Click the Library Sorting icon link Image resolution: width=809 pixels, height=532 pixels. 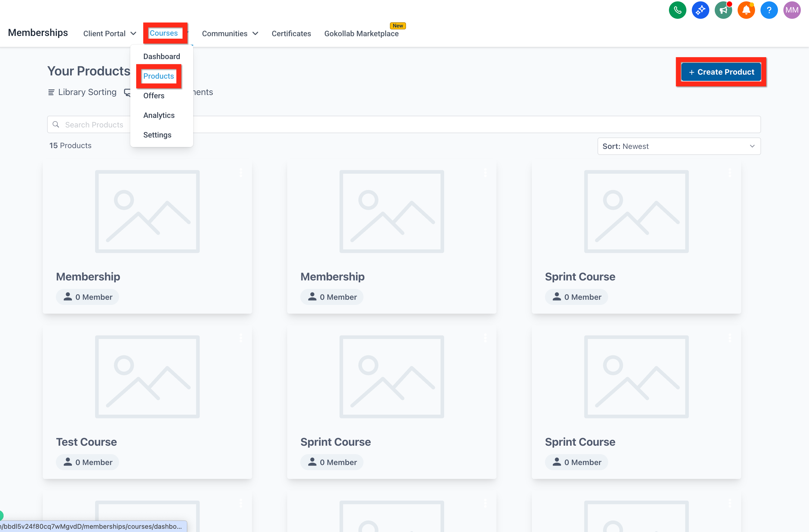coord(83,92)
